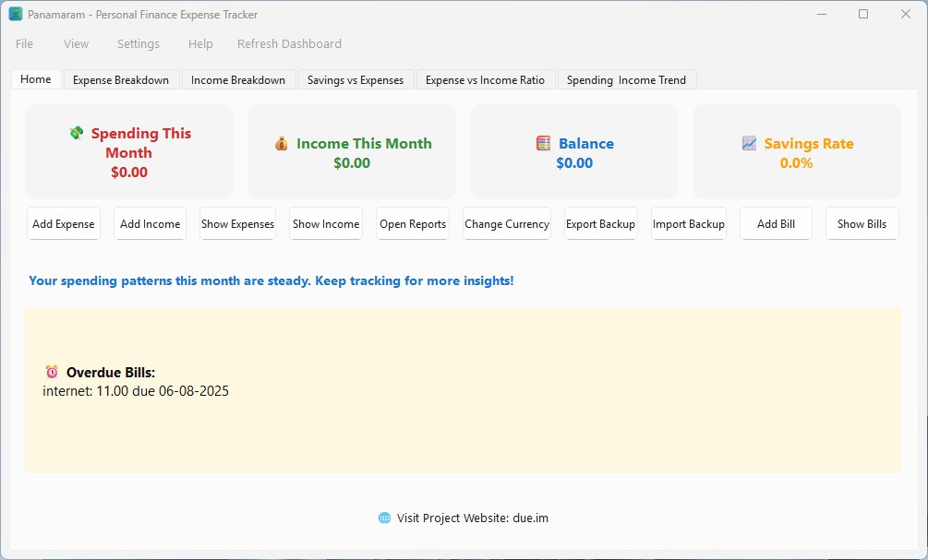This screenshot has height=560, width=928.
Task: Click Refresh Dashboard in the menu bar
Action: click(289, 43)
